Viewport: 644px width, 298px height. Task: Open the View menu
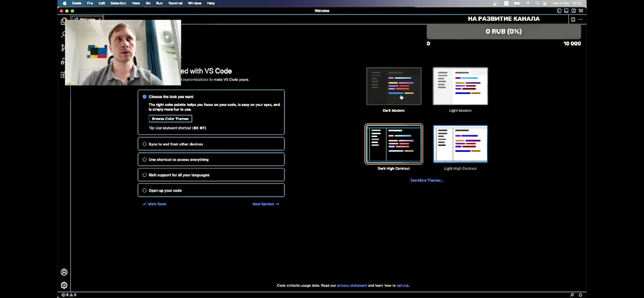click(136, 3)
